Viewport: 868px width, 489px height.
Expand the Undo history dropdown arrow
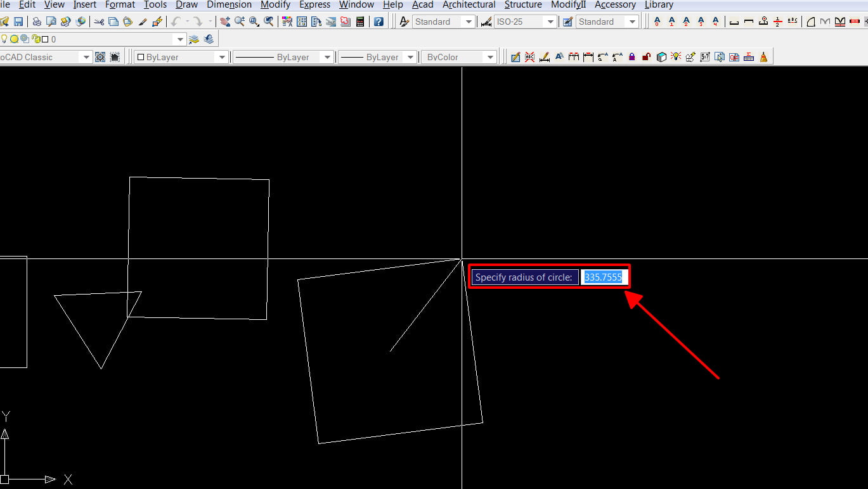pyautogui.click(x=187, y=22)
